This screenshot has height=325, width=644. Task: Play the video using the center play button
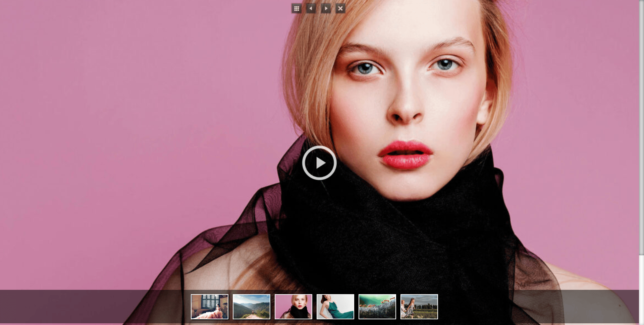tap(319, 163)
